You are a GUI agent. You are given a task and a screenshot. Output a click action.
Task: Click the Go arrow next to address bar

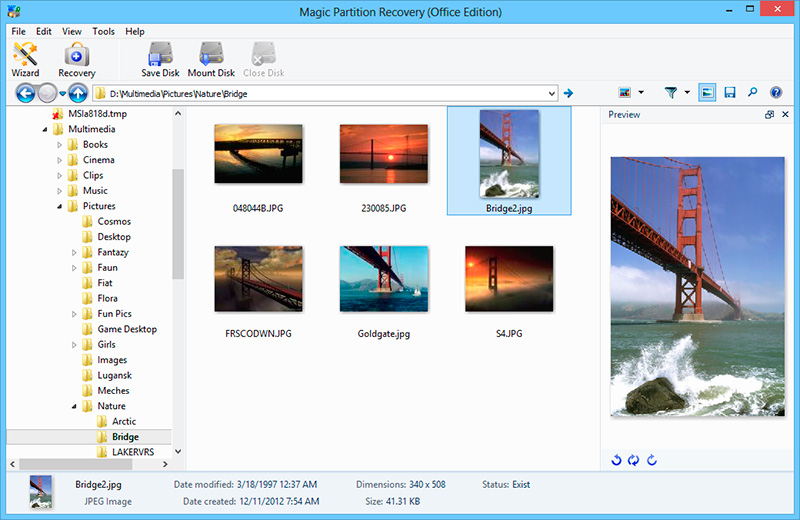568,93
